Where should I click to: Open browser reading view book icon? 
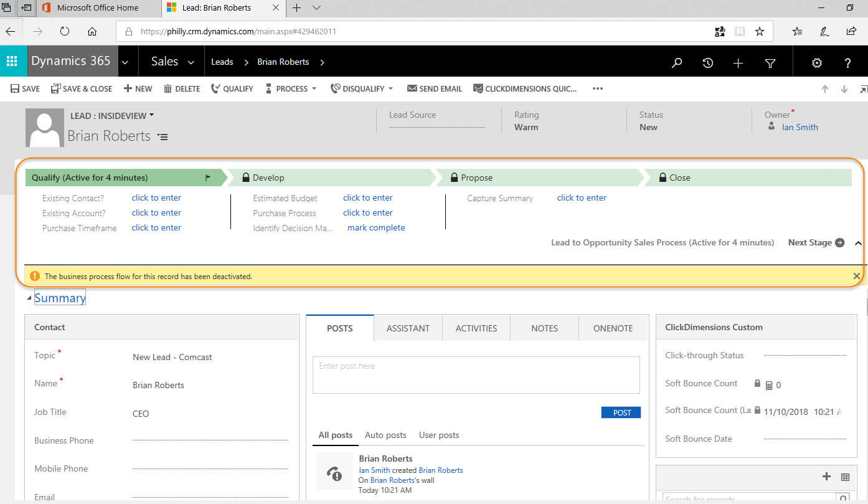click(x=740, y=31)
